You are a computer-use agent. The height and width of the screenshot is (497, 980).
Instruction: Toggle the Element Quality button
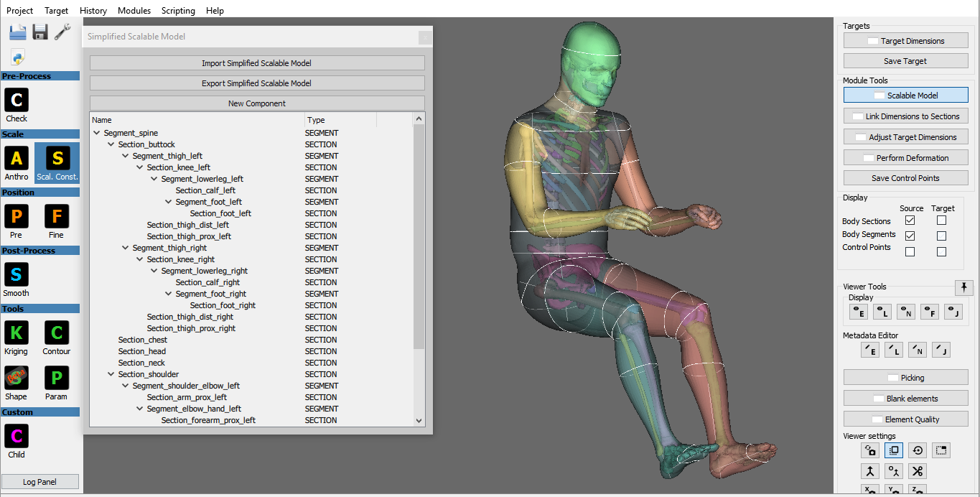906,419
